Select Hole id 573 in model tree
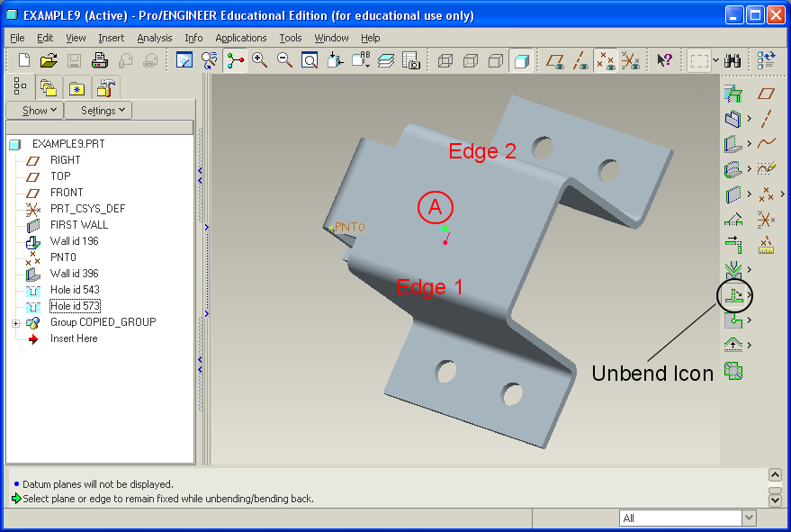The image size is (791, 532). [74, 306]
